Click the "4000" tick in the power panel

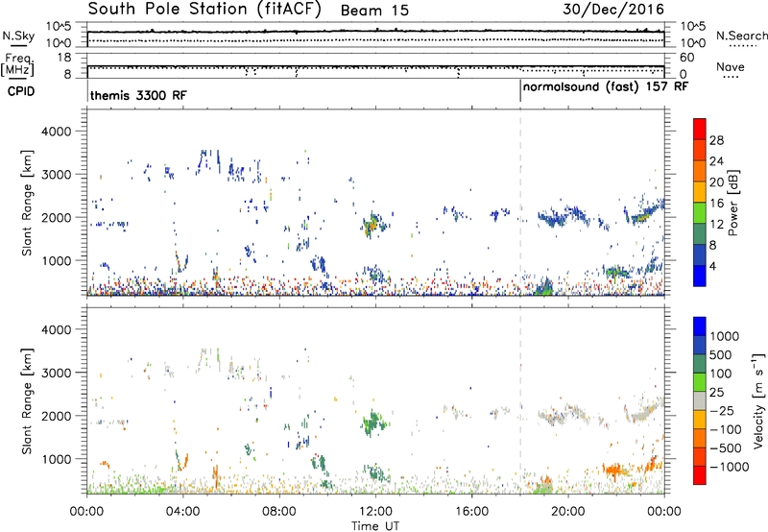[56, 131]
